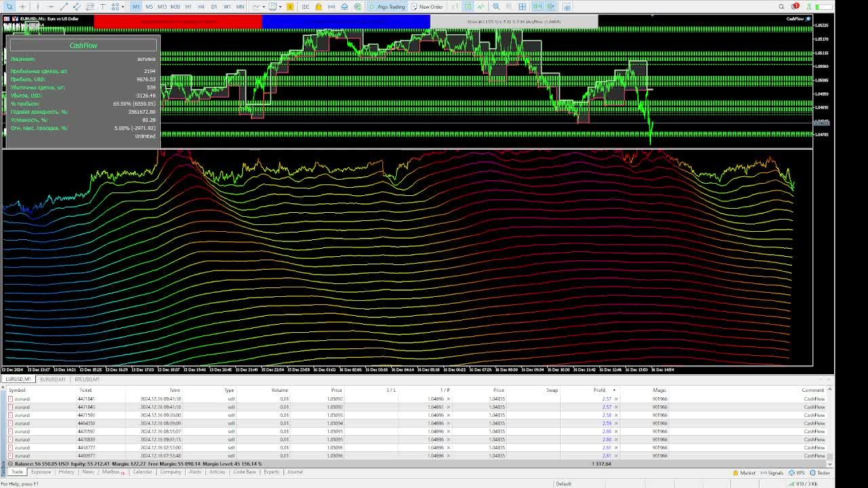This screenshot has height=488, width=868.
Task: Click the yellow Market shopping bag icon
Action: pyautogui.click(x=290, y=7)
